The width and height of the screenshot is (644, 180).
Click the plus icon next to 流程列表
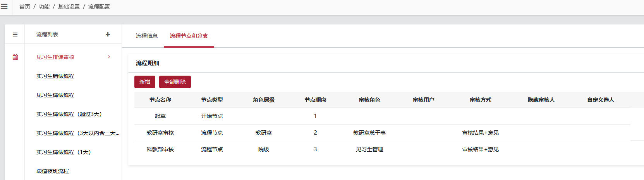108,35
